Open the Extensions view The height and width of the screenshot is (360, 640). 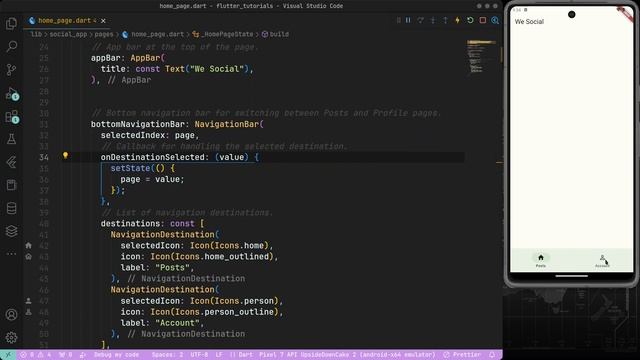pos(11,117)
